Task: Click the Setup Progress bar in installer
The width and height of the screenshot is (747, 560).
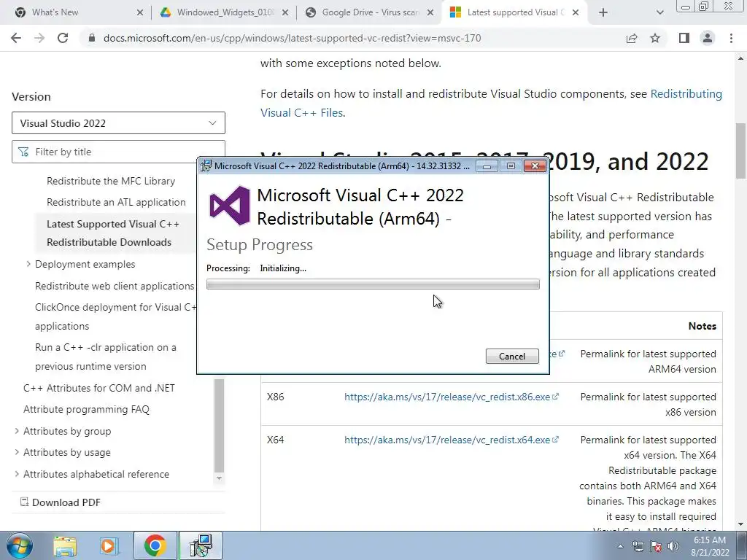Action: 373,284
